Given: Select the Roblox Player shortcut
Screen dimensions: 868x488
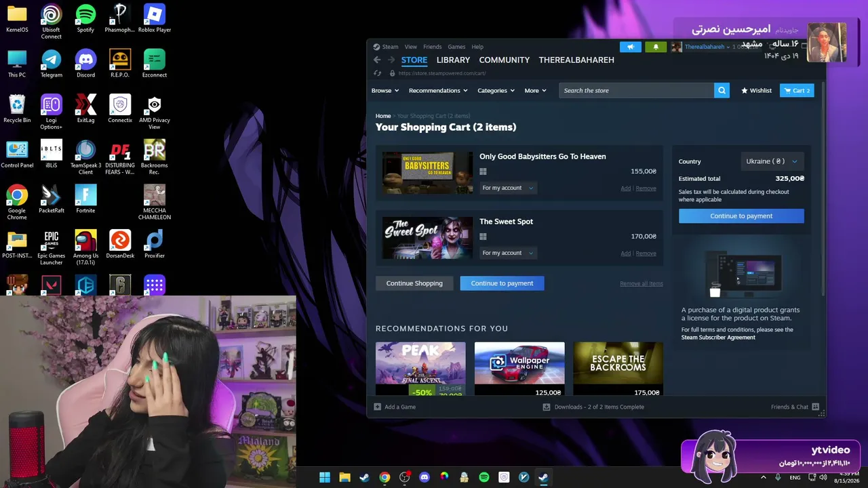Looking at the screenshot, I should (x=155, y=19).
